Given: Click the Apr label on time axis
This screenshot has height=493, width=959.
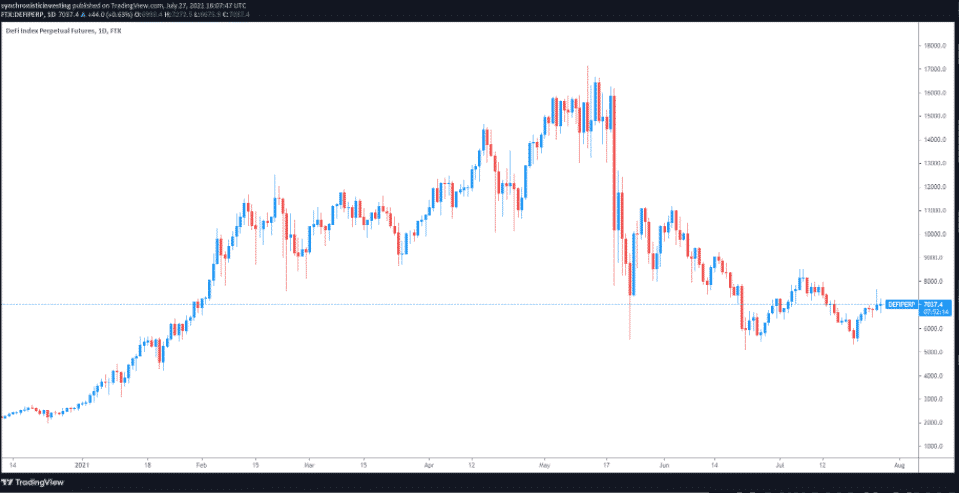Looking at the screenshot, I should pos(428,465).
